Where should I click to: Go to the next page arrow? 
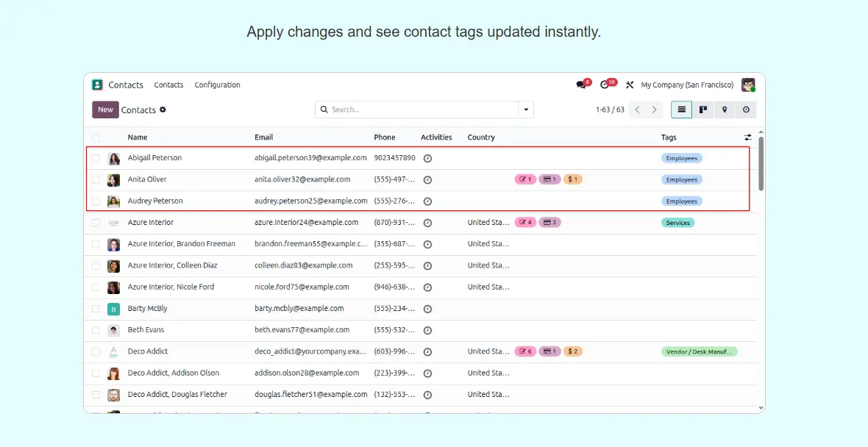[654, 110]
